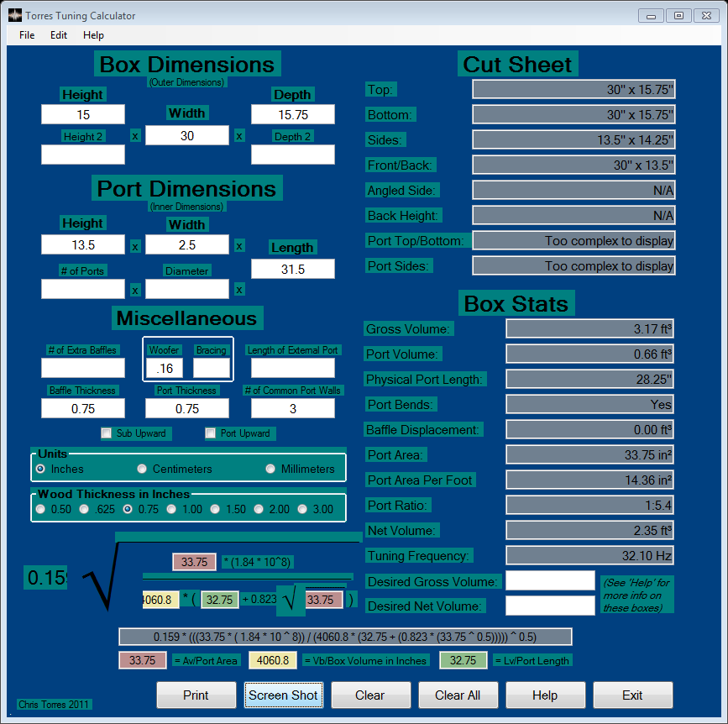
Task: Open the Edit menu
Action: click(x=59, y=35)
